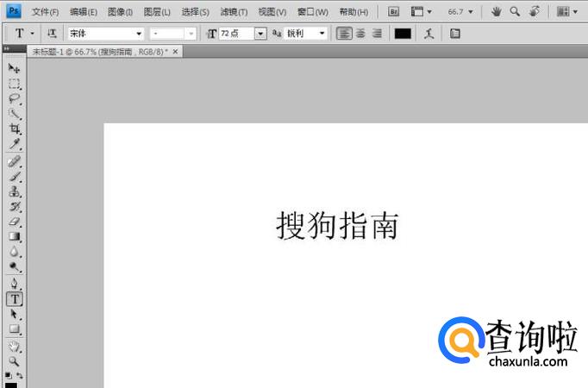Launch Bridge via the Br icon

click(393, 11)
